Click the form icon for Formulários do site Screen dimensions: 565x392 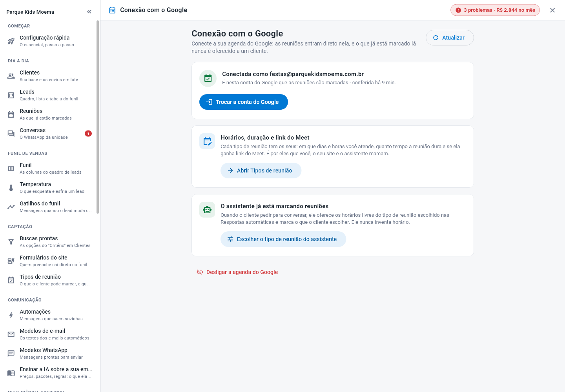click(x=11, y=261)
